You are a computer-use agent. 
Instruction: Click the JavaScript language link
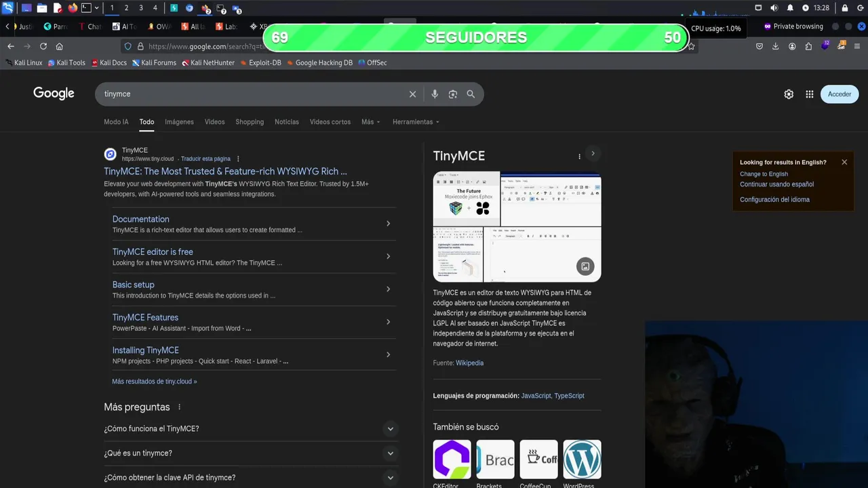click(536, 396)
